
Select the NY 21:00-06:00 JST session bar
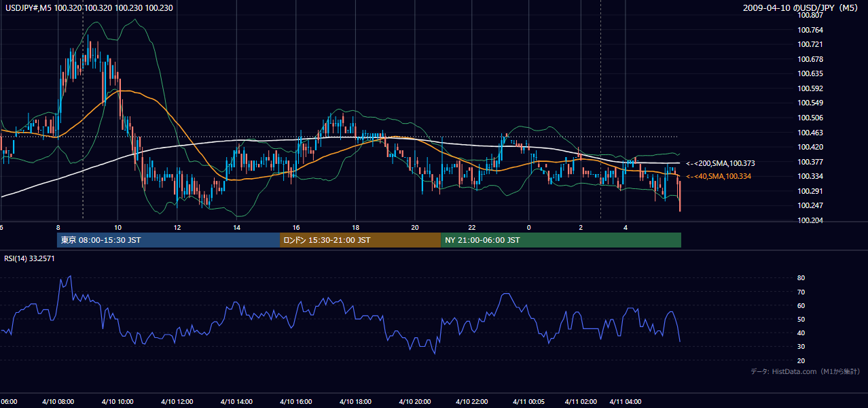point(561,240)
